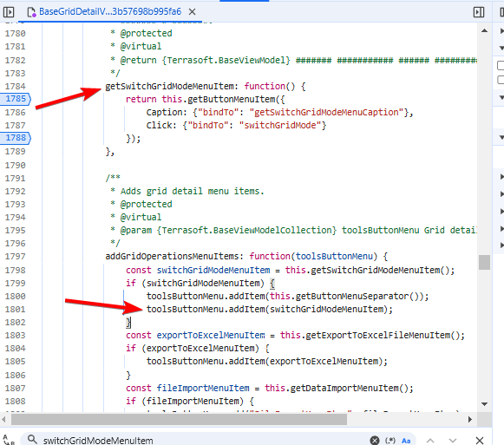
Task: Close the search bar with X
Action: pos(479,440)
